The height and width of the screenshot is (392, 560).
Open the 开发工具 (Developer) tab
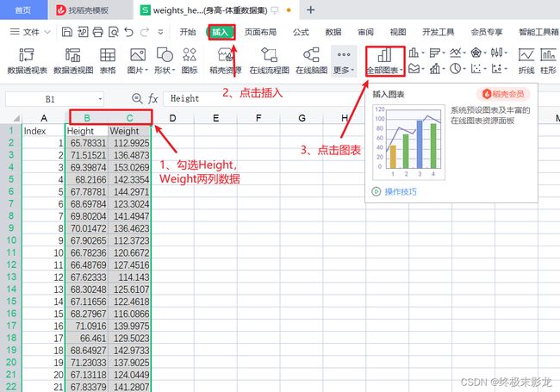coord(439,32)
